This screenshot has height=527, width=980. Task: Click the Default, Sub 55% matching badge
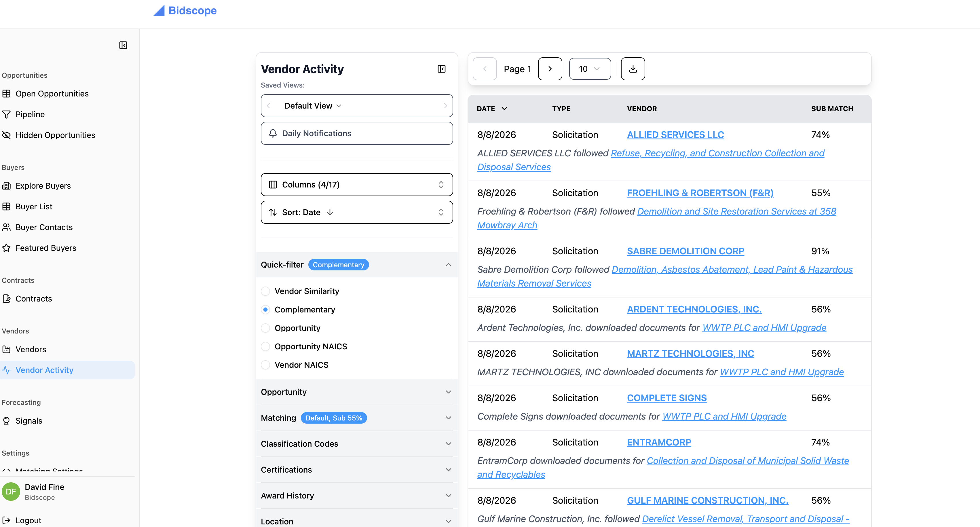(x=334, y=418)
